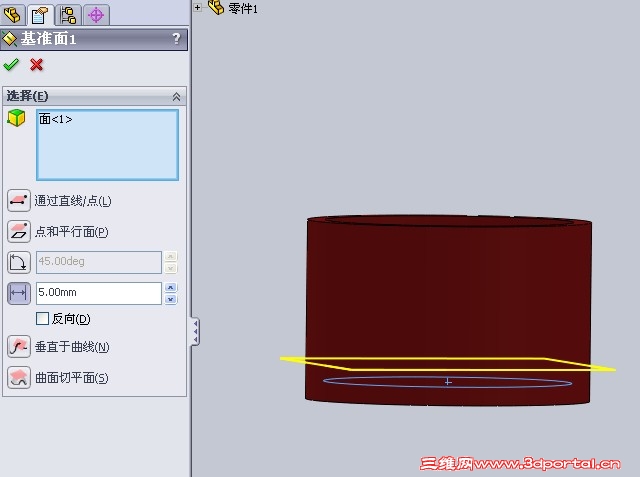Select 零件1 in the flyout tree

243,8
